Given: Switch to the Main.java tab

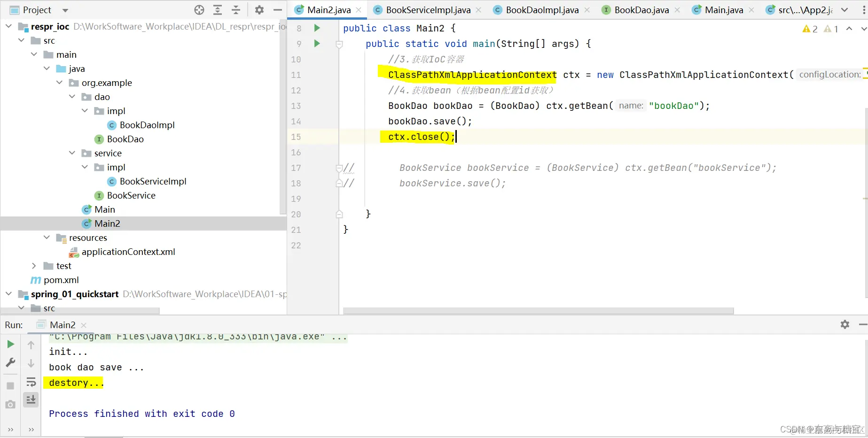Looking at the screenshot, I should [724, 10].
